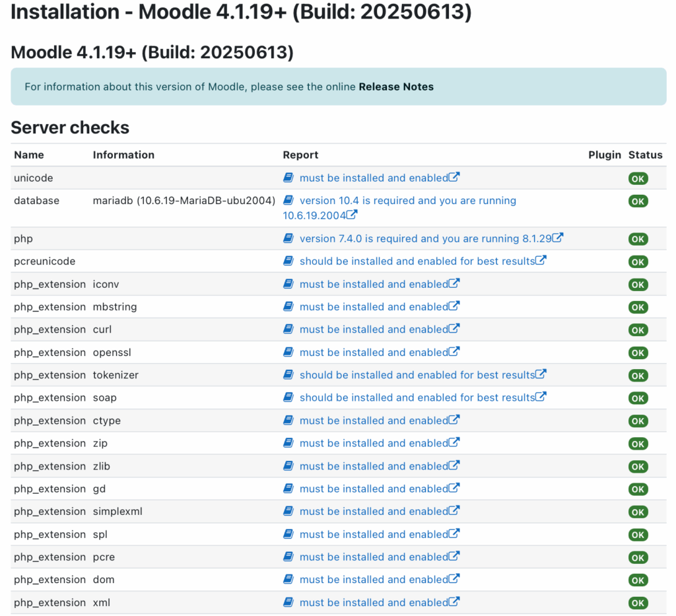Image resolution: width=676 pixels, height=616 pixels.
Task: Click the book icon on the unicode row
Action: pos(288,178)
